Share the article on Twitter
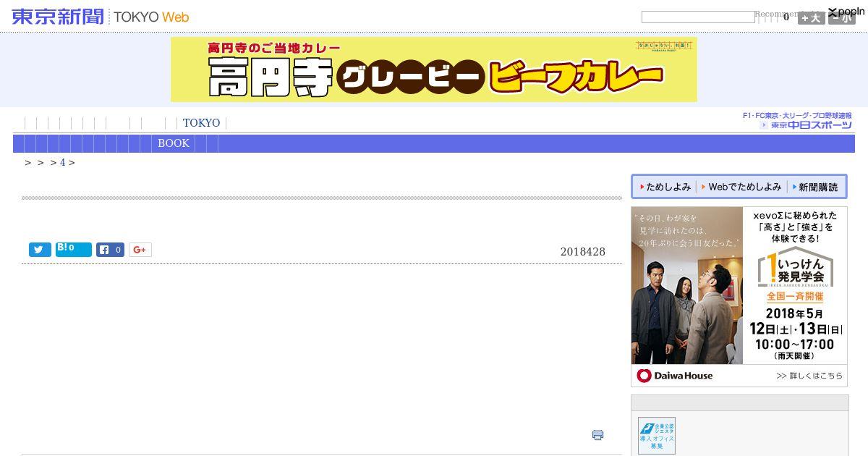The width and height of the screenshot is (868, 456). click(40, 250)
